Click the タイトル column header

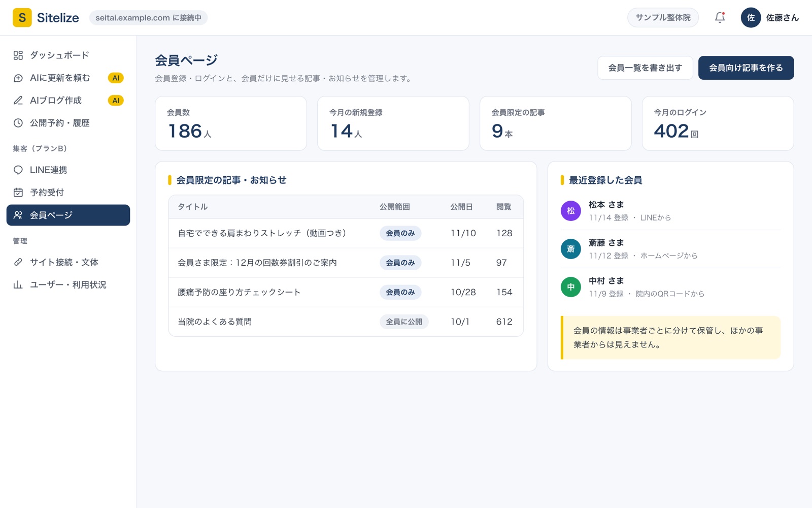[x=193, y=207]
